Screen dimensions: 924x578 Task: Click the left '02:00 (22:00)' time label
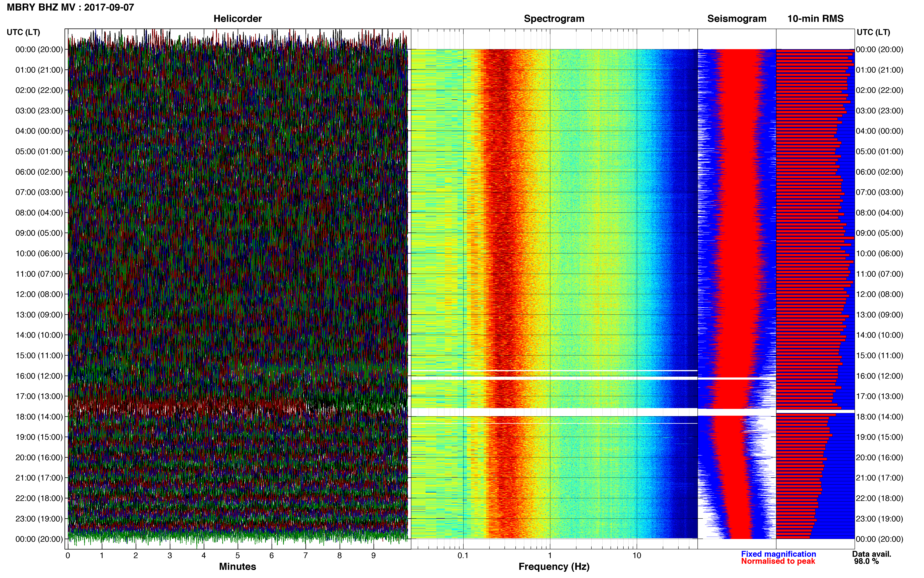39,90
